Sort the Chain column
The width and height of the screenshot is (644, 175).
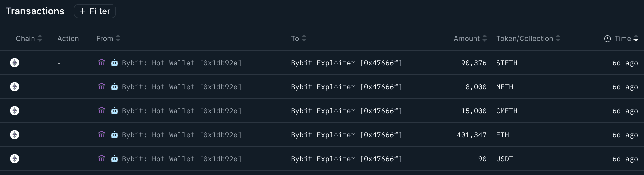(x=39, y=38)
